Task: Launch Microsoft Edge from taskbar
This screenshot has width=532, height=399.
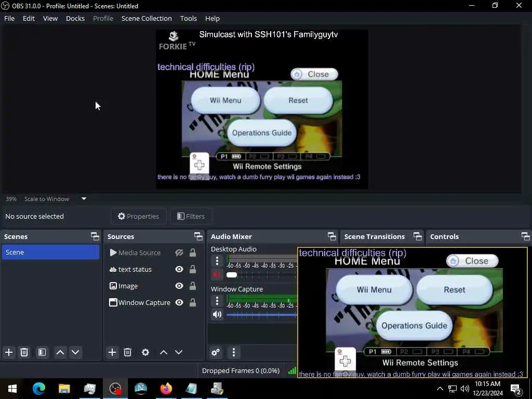Action: coord(38,389)
